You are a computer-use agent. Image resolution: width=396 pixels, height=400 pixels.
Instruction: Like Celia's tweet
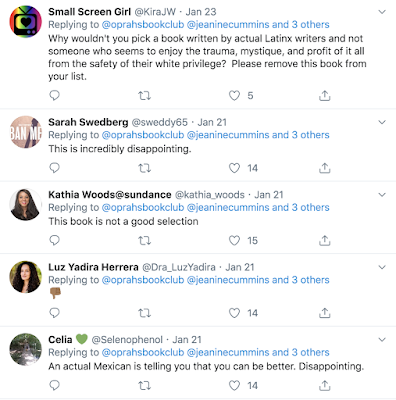coord(234,385)
